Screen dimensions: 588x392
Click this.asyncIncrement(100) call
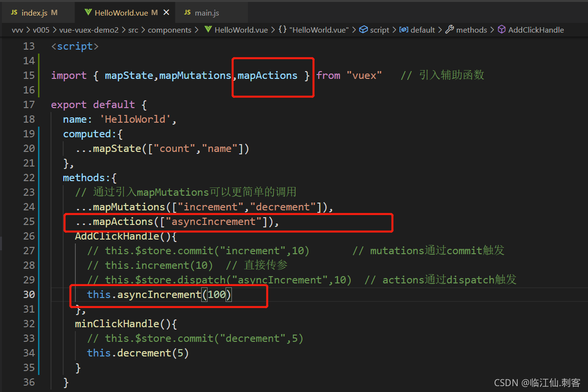[x=159, y=295]
